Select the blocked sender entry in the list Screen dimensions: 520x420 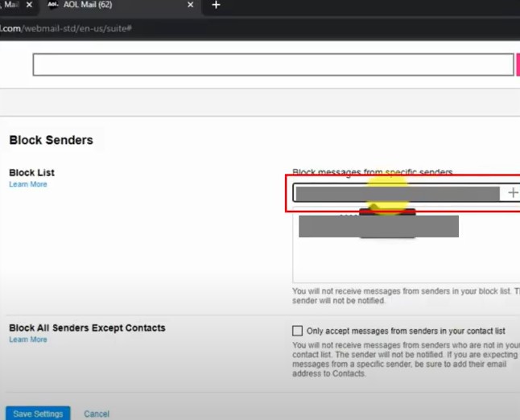[x=378, y=226]
